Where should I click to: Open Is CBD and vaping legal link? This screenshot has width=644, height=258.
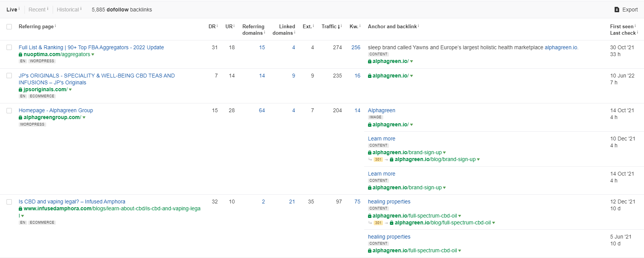pyautogui.click(x=72, y=202)
